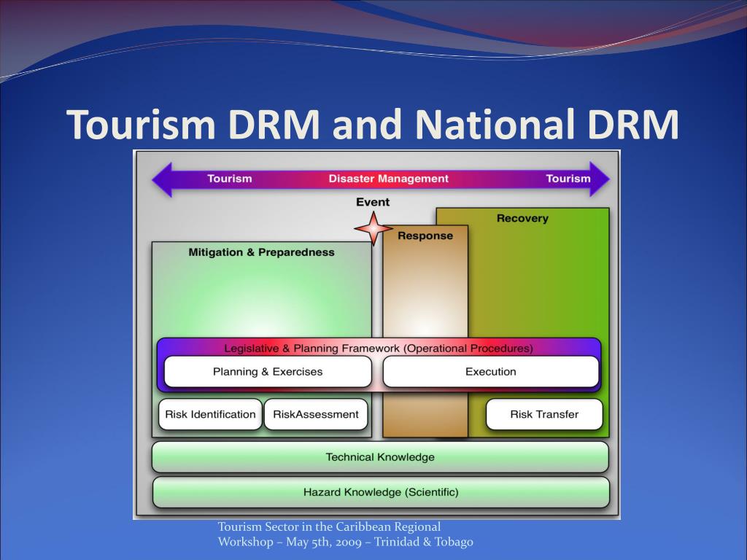747x560 pixels.
Task: Click the red four-point Event star
Action: tap(373, 228)
